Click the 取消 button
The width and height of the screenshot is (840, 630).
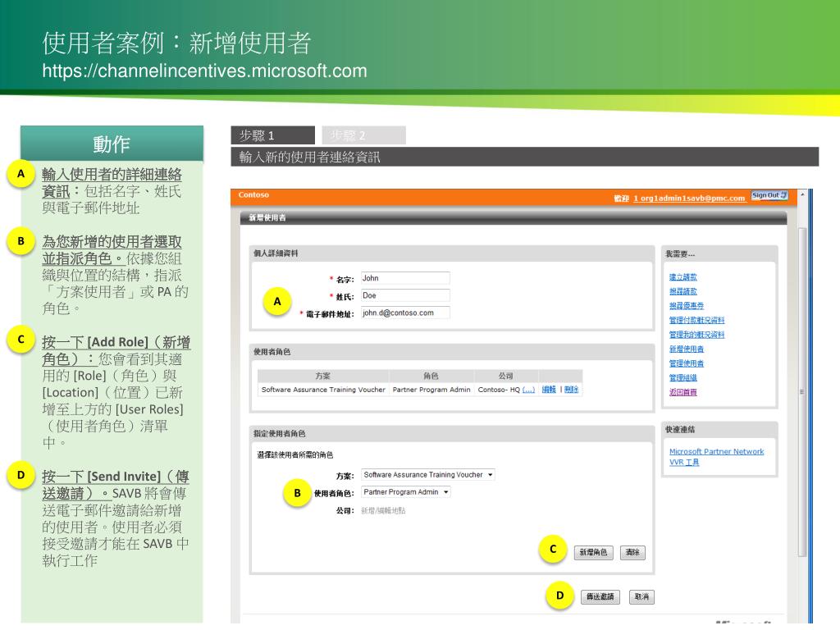[x=641, y=597]
